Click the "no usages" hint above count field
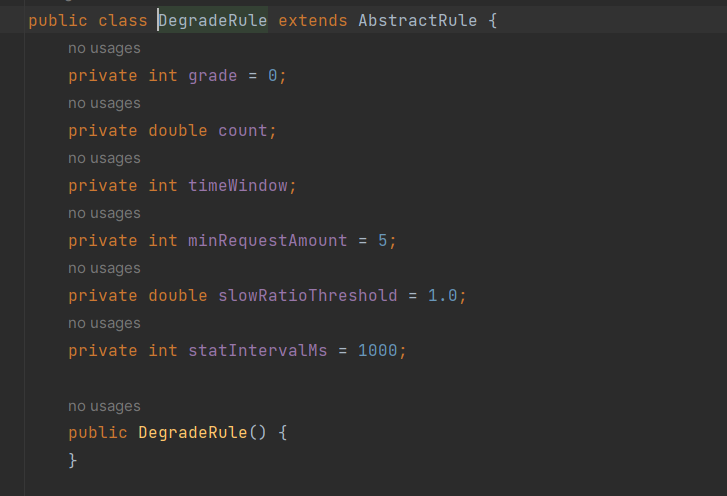 point(104,103)
